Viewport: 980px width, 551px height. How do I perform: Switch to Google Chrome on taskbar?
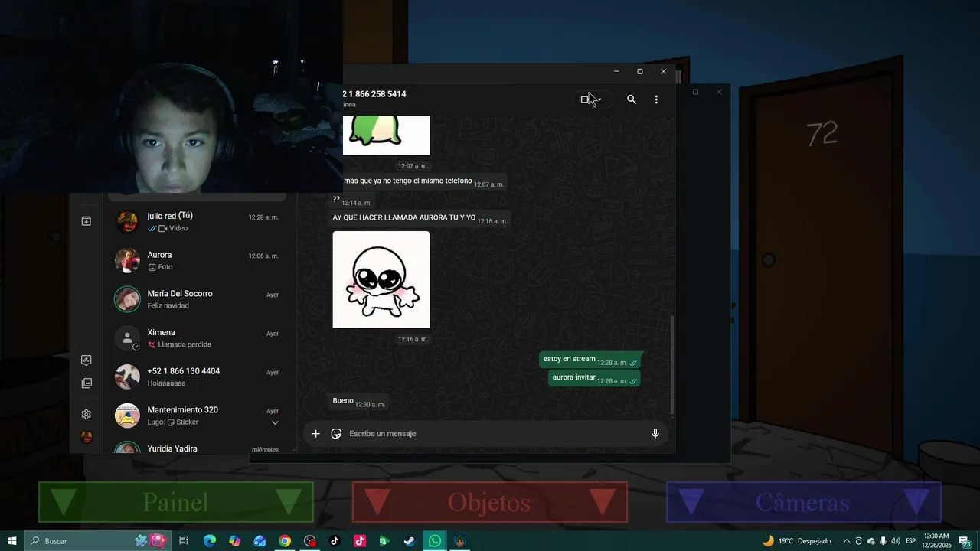285,541
